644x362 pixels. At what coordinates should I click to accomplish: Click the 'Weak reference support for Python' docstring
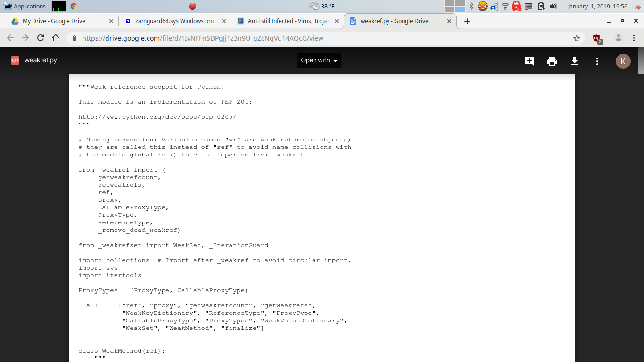[151, 87]
